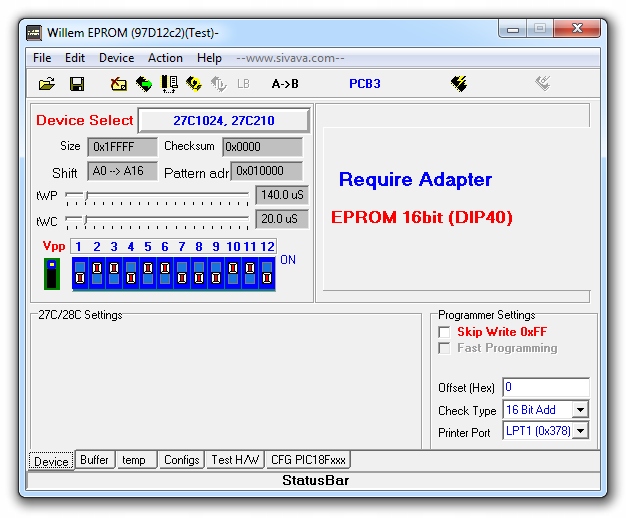This screenshot has width=627, height=518.
Task: Open the Action menu
Action: pos(165,58)
